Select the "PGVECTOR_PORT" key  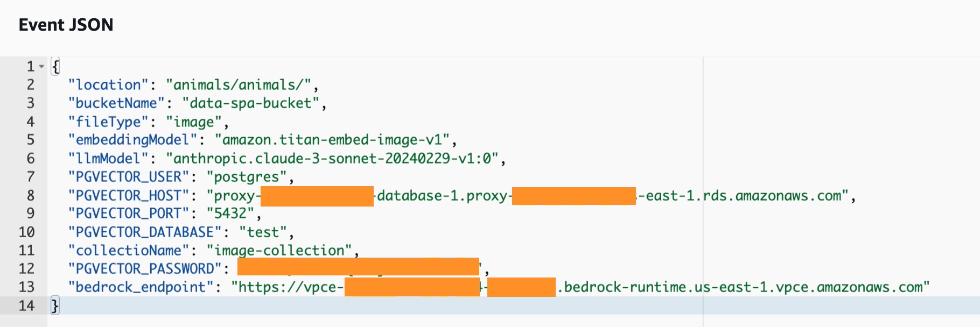129,214
